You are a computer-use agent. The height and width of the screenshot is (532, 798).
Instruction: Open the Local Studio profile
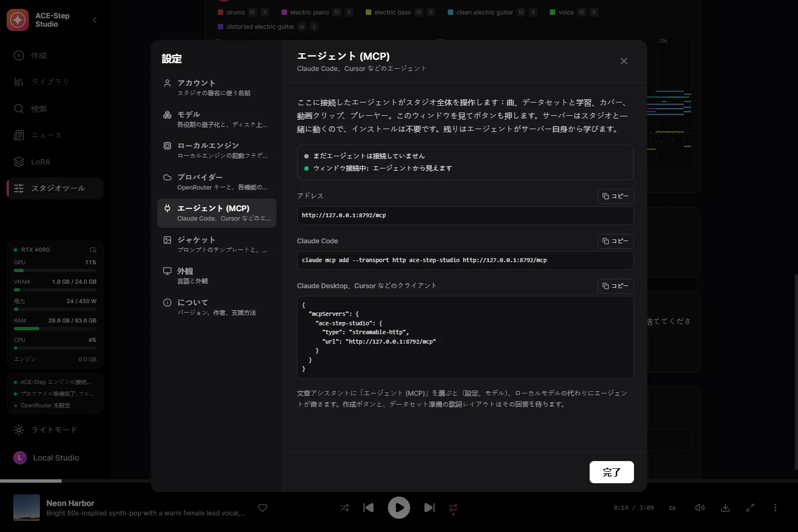point(55,458)
